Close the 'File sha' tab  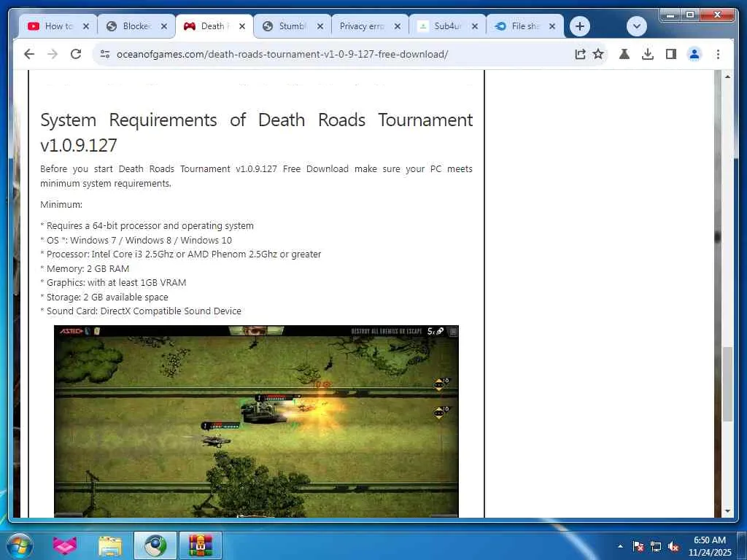click(552, 26)
